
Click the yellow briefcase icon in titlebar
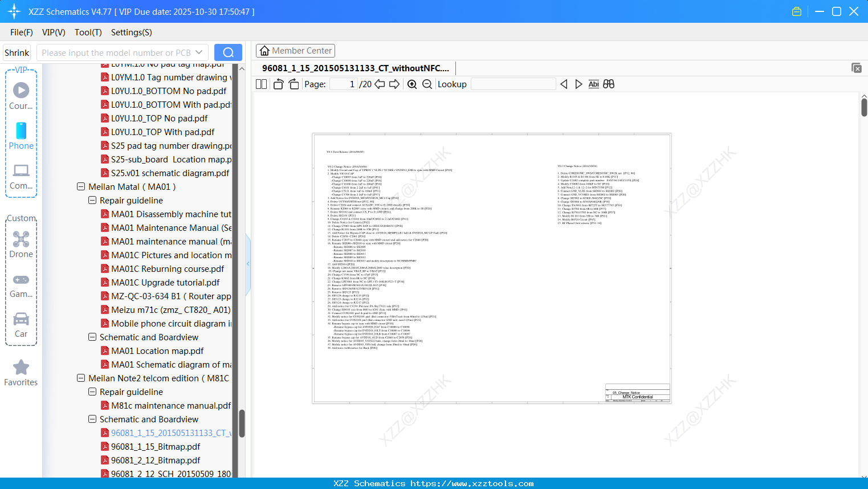[796, 11]
